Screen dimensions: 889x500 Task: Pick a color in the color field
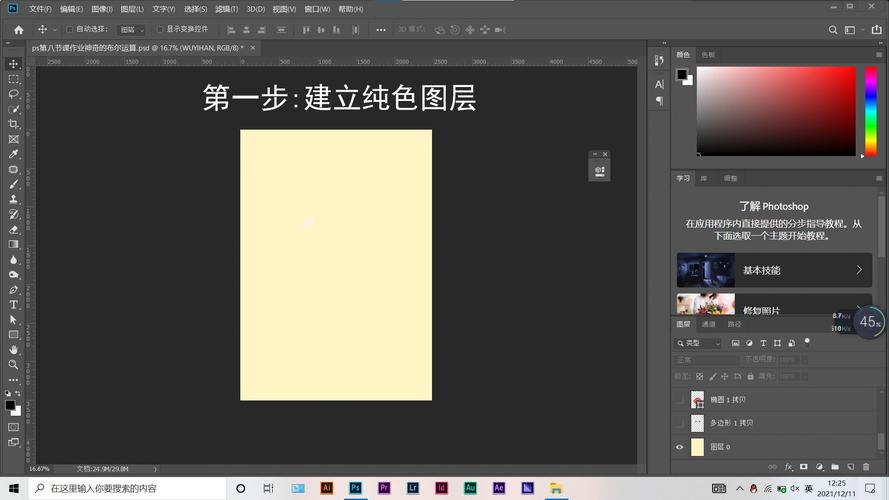click(776, 111)
